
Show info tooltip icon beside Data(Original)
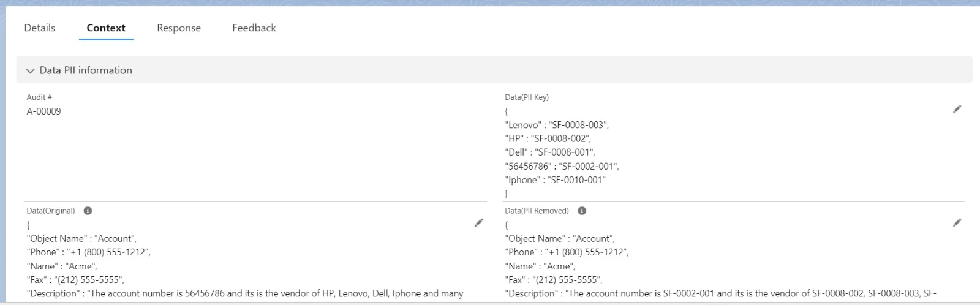tap(88, 211)
